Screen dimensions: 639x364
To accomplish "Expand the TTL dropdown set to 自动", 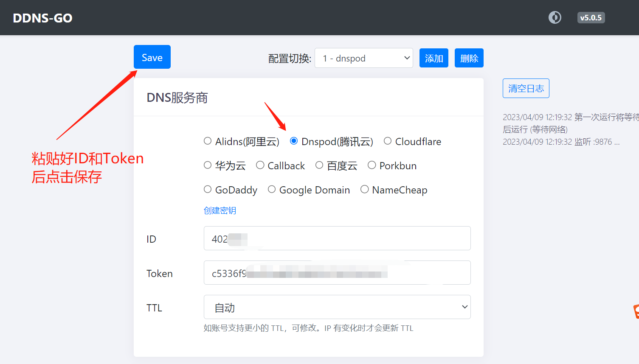I will [x=337, y=307].
